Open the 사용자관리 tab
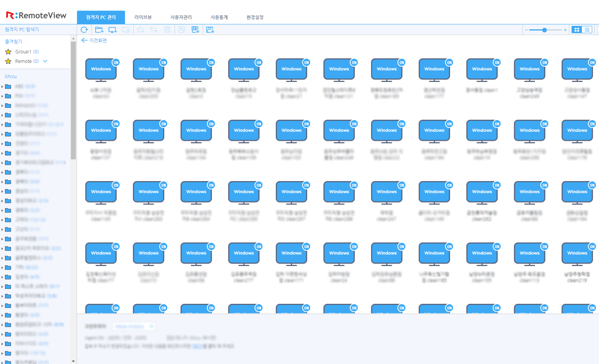 pyautogui.click(x=181, y=17)
